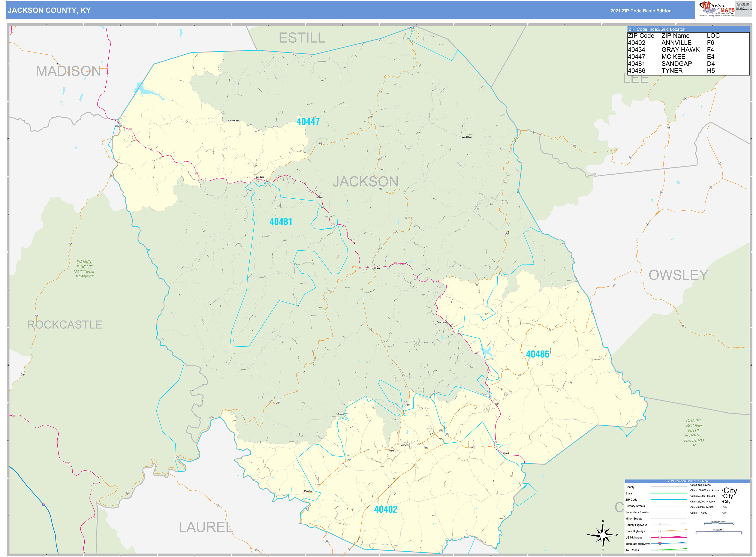Click the County Highways square marker in legend
Viewport: 756px width, 557px height.
(660, 525)
